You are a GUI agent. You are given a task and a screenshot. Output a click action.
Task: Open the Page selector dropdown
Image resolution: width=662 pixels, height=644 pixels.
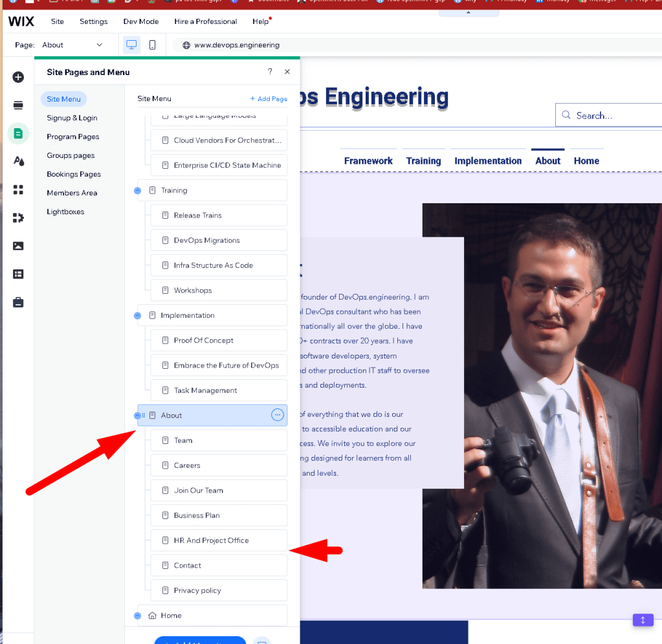click(72, 45)
